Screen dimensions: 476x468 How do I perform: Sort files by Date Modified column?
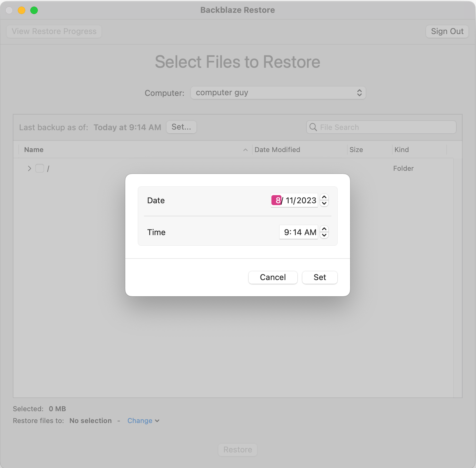pyautogui.click(x=277, y=150)
